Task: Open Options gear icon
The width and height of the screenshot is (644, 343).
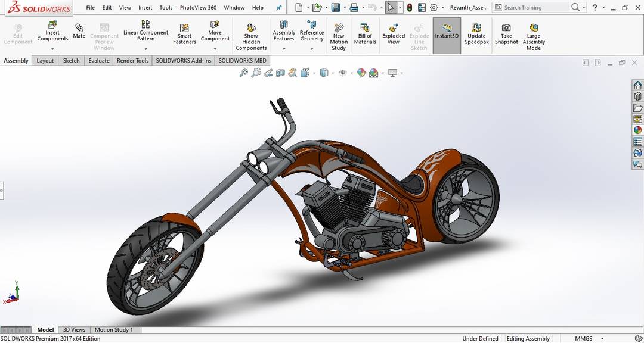Action: click(x=434, y=7)
